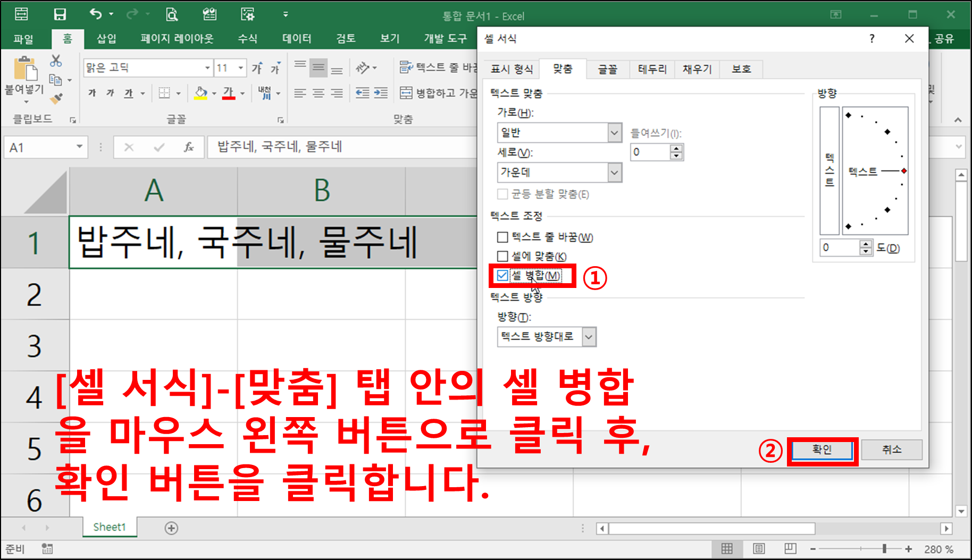Open the 세로 alignment dropdown
Viewport: 972px width, 560px height.
[614, 172]
